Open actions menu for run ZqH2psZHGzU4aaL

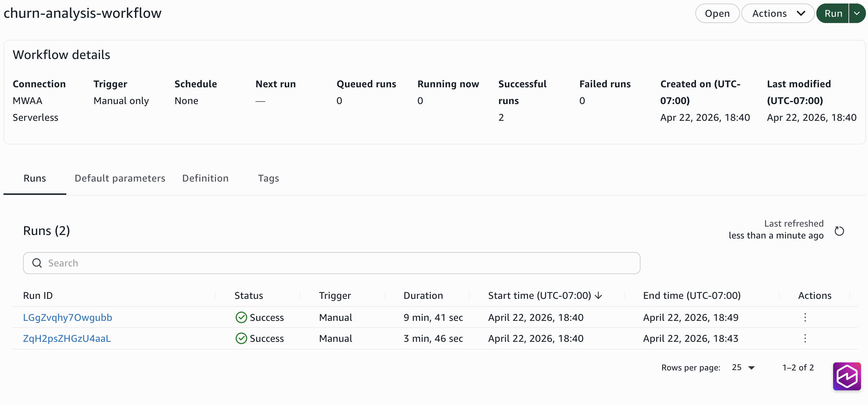[805, 338]
